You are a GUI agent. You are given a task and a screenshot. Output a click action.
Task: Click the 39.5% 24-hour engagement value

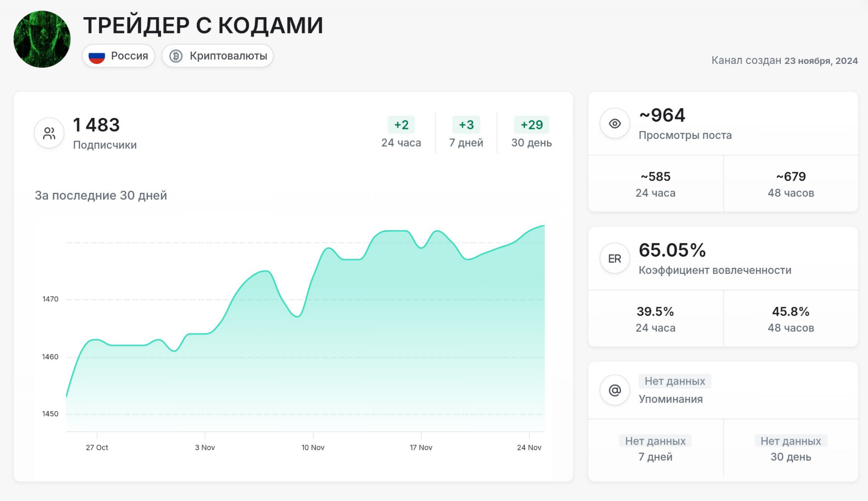point(656,312)
